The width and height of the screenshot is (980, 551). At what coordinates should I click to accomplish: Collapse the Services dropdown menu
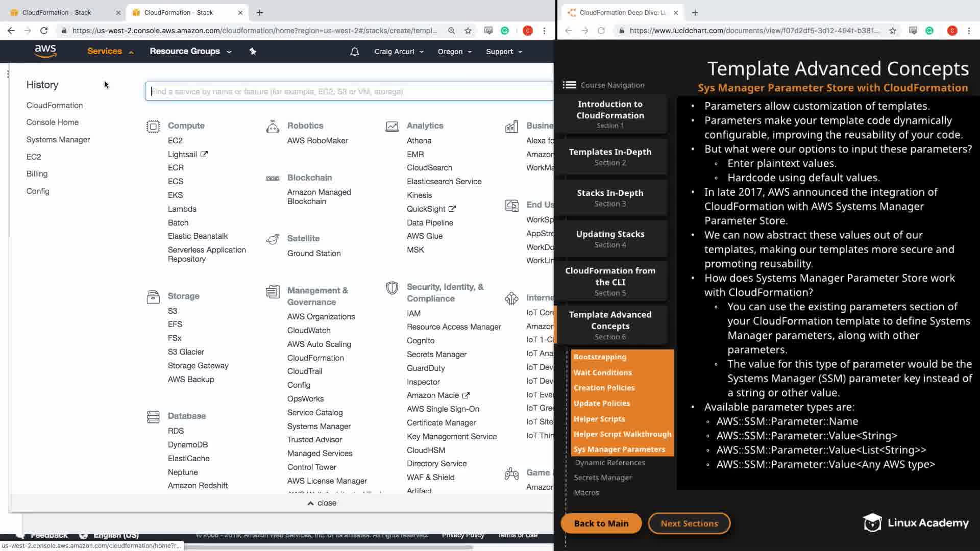coord(110,51)
